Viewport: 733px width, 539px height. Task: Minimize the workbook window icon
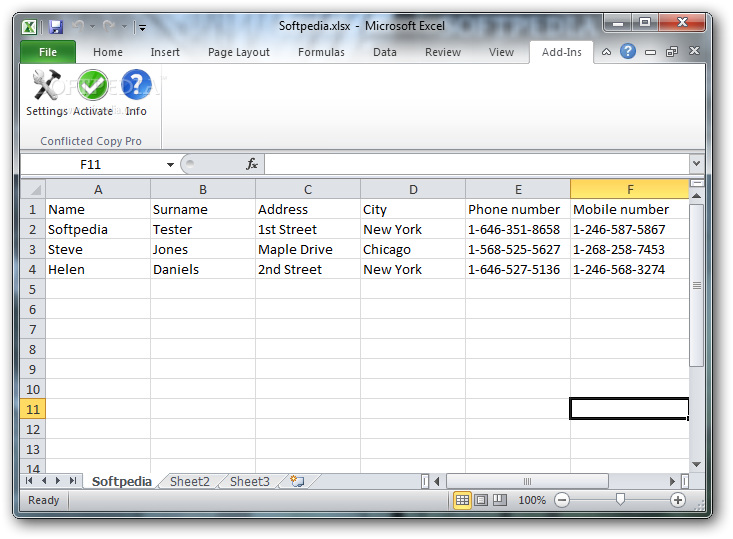coord(650,52)
